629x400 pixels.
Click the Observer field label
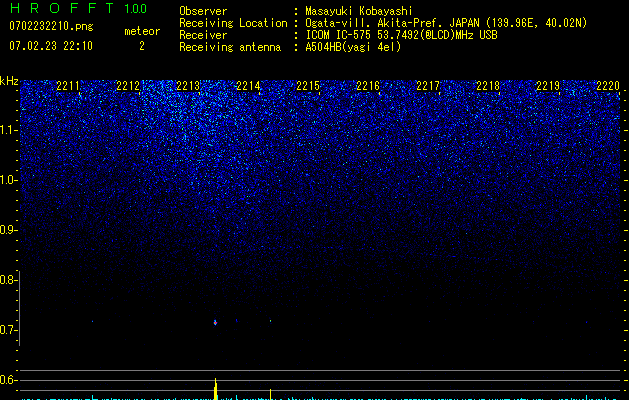(203, 11)
